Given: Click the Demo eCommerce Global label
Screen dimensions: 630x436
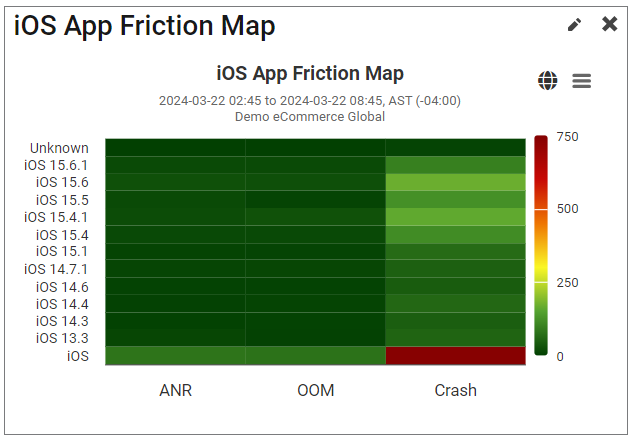Looking at the screenshot, I should (x=310, y=116).
